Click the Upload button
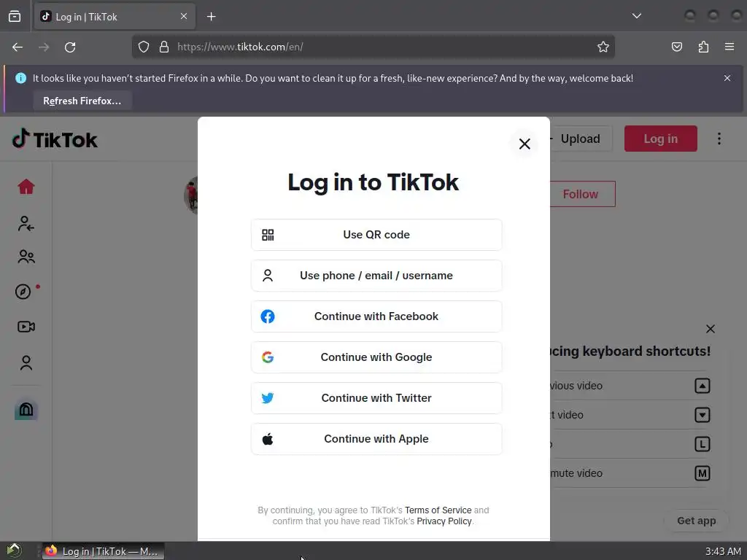Viewport: 747px width, 560px height. pos(581,139)
